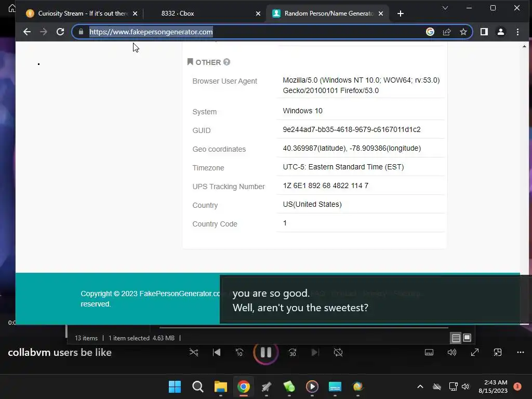
Task: Open the media player volume control
Action: [x=452, y=353]
